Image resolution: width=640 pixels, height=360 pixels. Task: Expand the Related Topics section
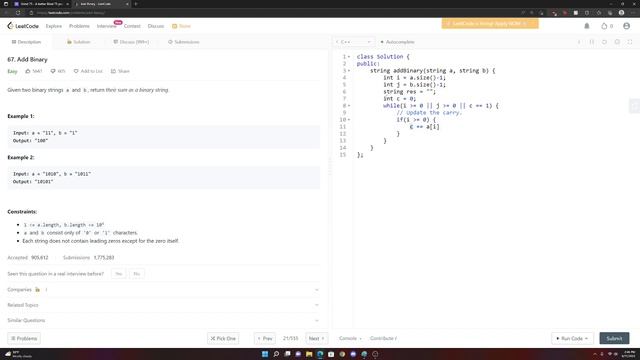(163, 305)
